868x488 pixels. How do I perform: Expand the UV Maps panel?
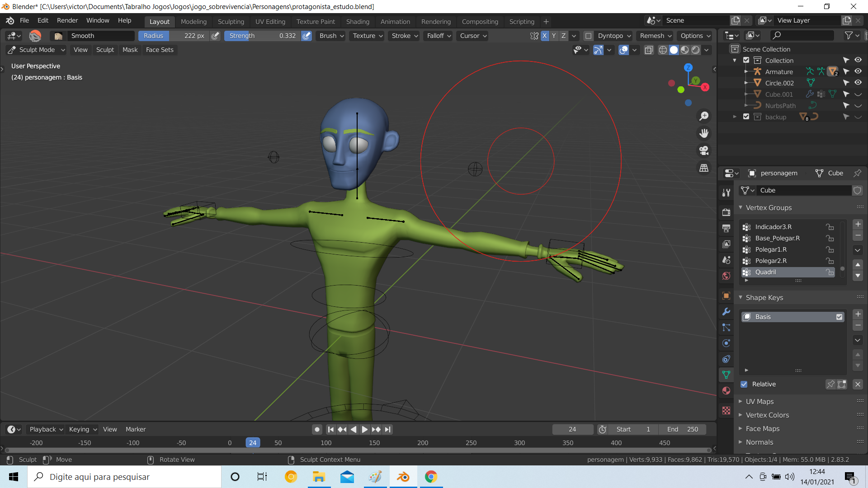coord(759,402)
